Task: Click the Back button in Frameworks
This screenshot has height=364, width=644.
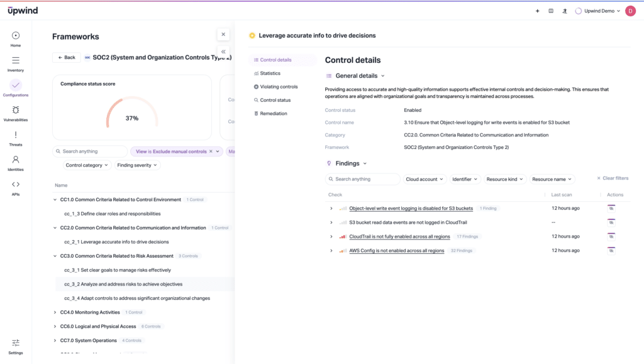Action: coord(66,57)
